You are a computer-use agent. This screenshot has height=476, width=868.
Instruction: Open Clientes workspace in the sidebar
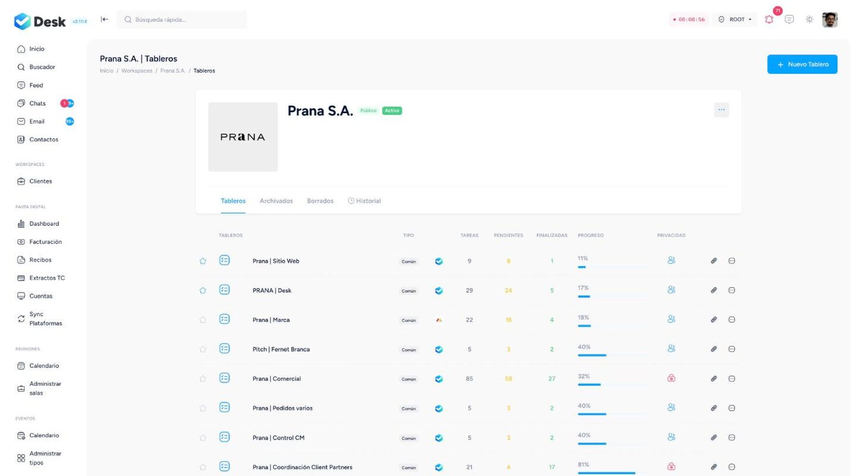(x=40, y=181)
